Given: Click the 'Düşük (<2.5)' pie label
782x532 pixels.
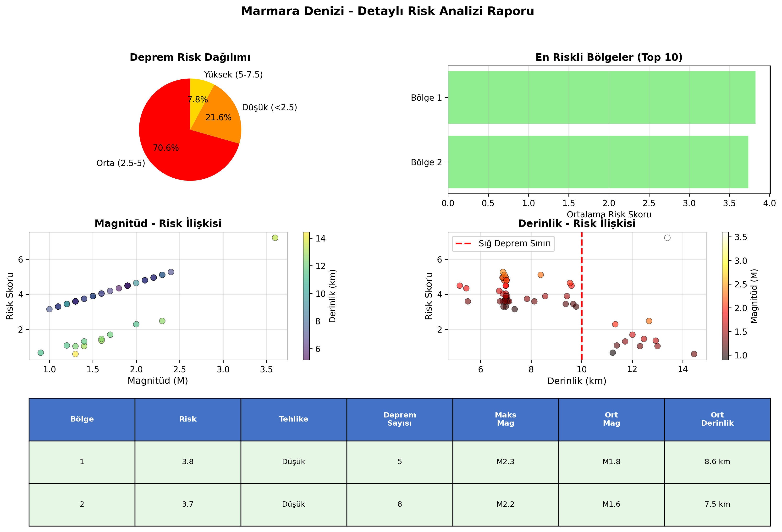Looking at the screenshot, I should [x=270, y=107].
